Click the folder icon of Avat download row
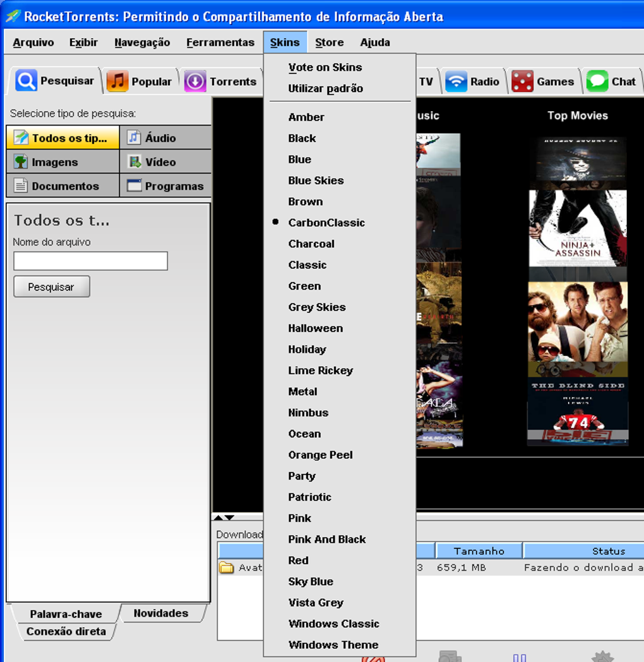 pyautogui.click(x=227, y=567)
